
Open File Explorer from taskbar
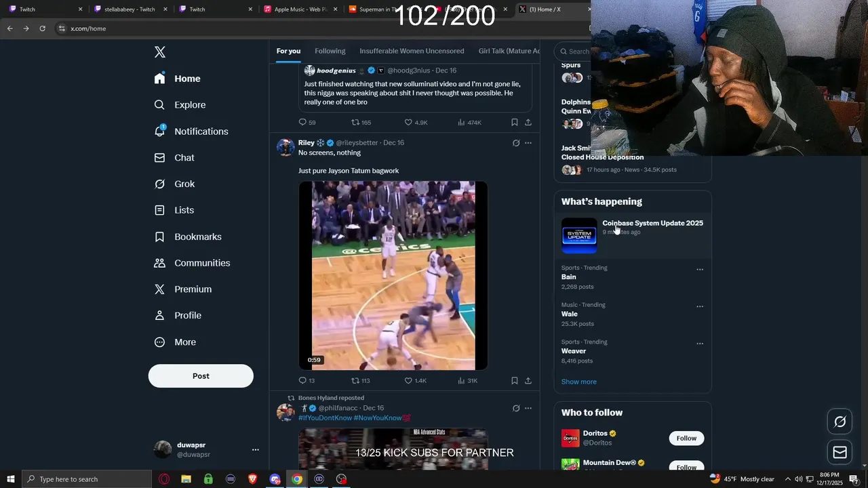point(186,479)
